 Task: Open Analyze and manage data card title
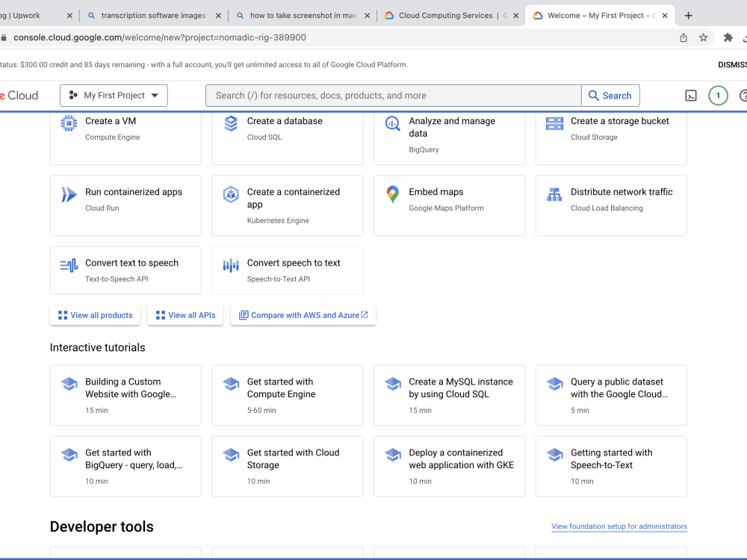(x=452, y=127)
